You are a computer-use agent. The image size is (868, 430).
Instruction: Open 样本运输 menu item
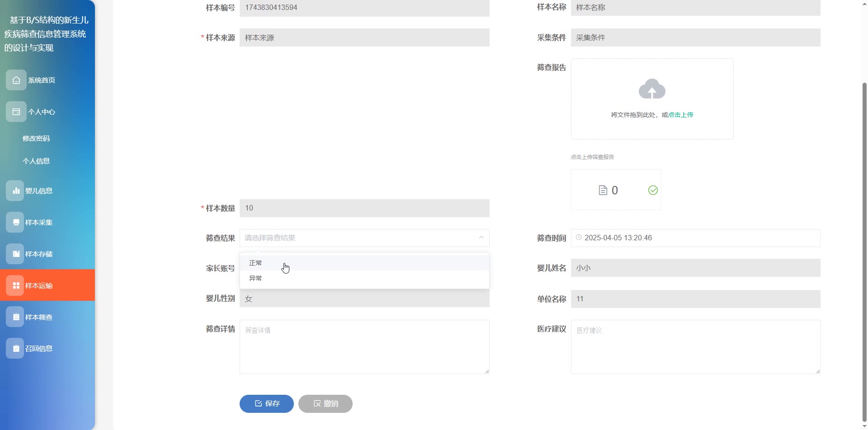(x=47, y=285)
